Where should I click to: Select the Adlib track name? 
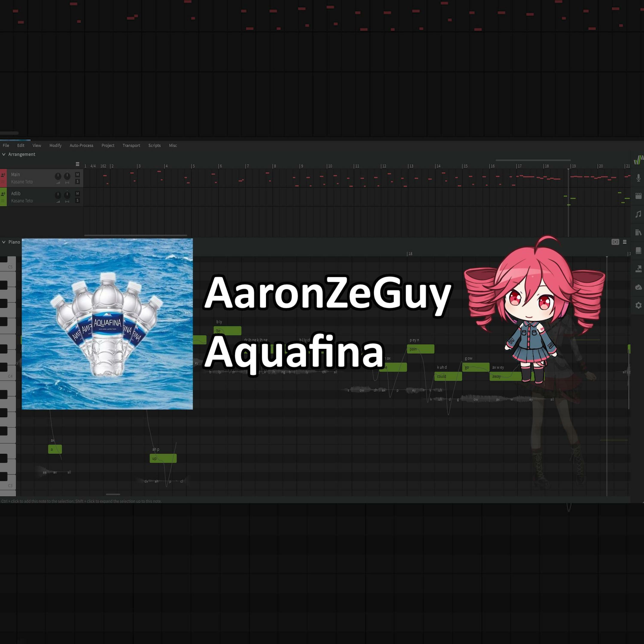coord(16,194)
